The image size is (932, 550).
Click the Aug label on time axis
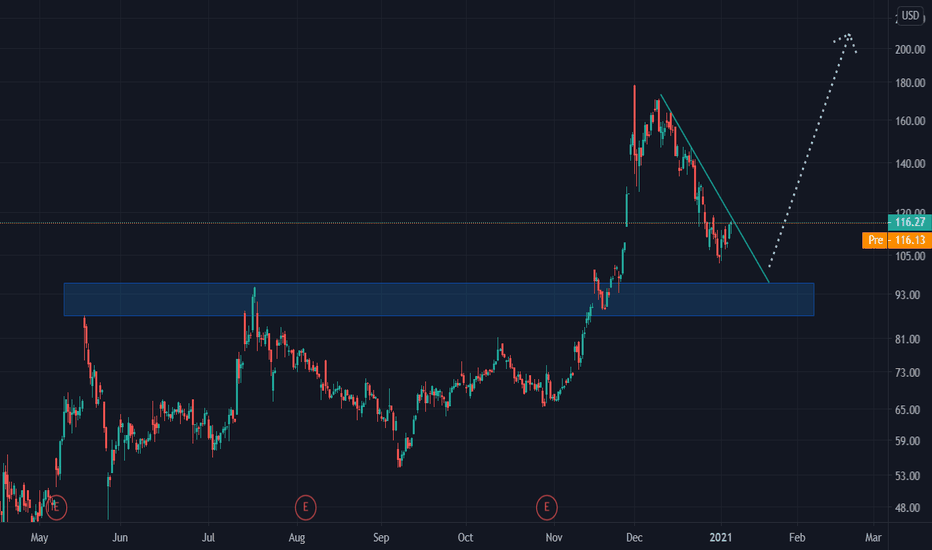click(x=297, y=538)
